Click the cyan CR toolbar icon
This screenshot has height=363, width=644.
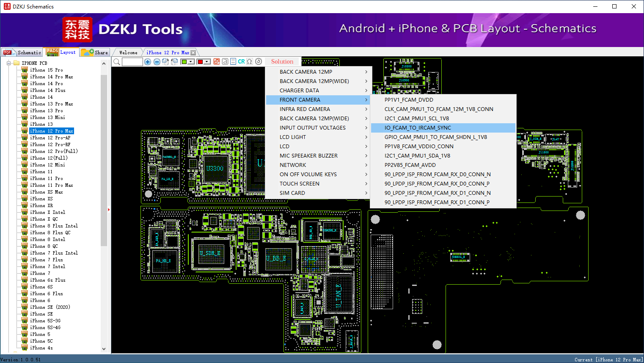(241, 61)
